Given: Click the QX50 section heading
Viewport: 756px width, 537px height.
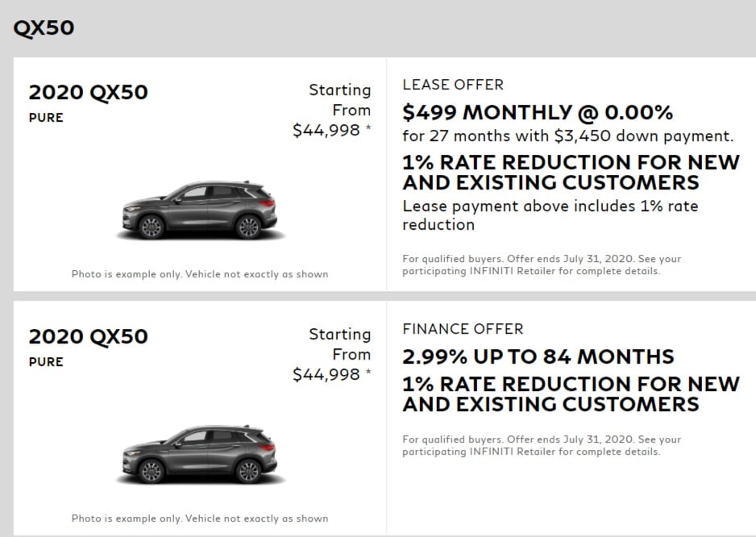Looking at the screenshot, I should point(44,27).
